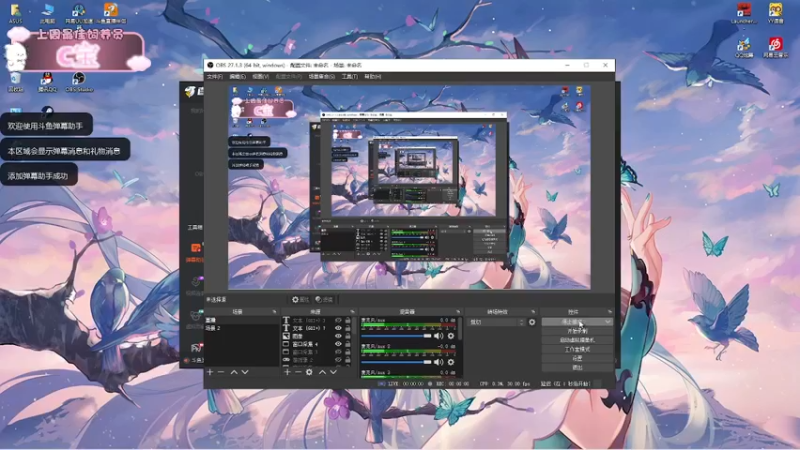Select 场景 2 in the scenes list
Screen dimensions: 800x450
(x=241, y=328)
